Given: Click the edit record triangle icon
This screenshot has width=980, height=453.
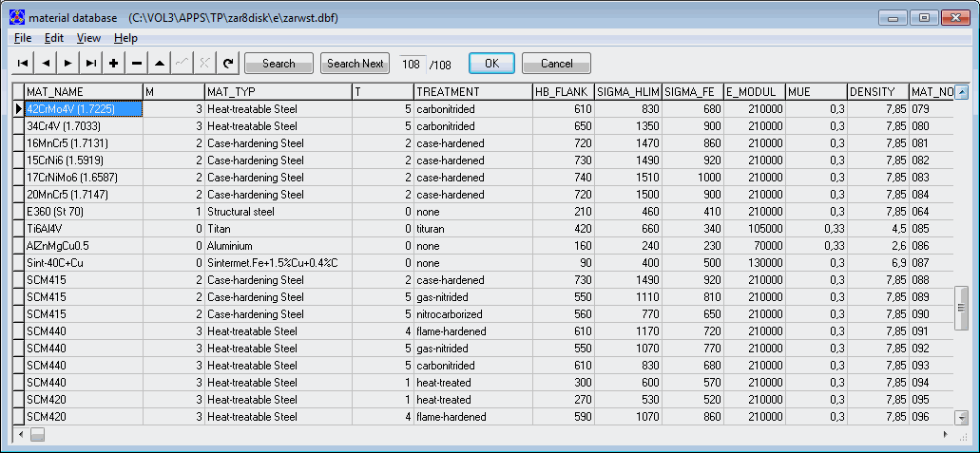Looking at the screenshot, I should [x=160, y=64].
